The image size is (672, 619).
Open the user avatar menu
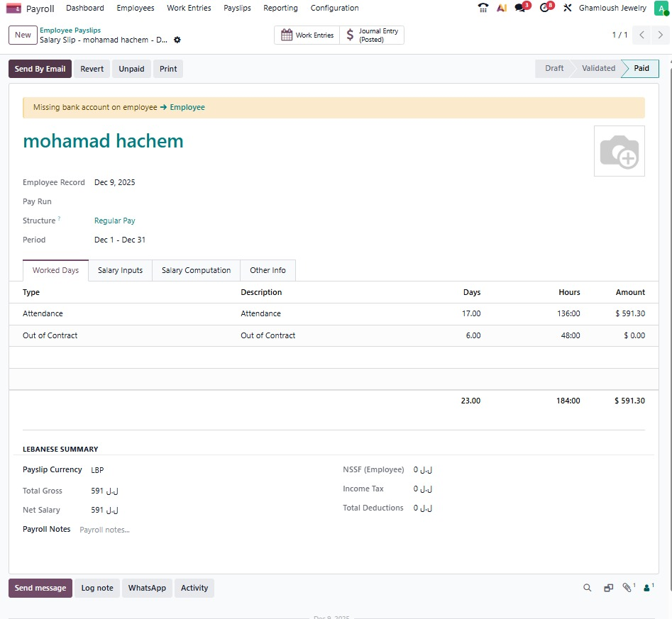[661, 9]
